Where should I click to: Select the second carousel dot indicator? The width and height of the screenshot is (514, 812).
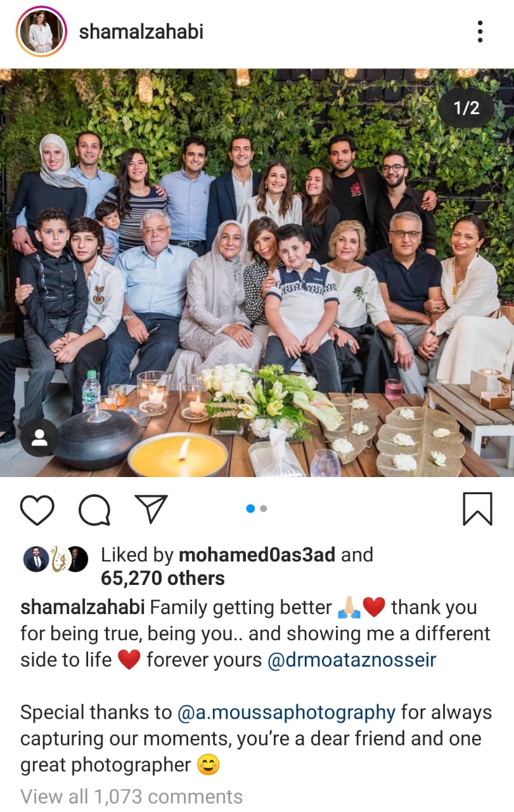click(x=264, y=509)
